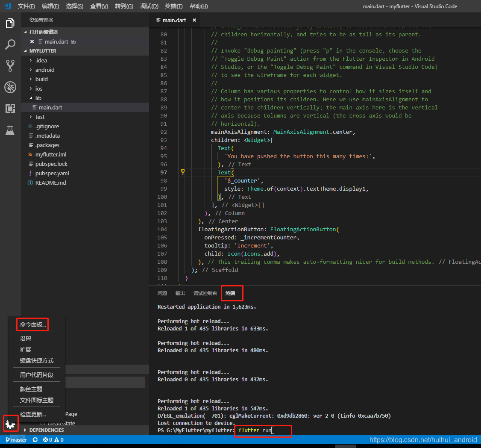The image size is (481, 448).
Task: Open the Test flask view
Action: pyautogui.click(x=10, y=130)
